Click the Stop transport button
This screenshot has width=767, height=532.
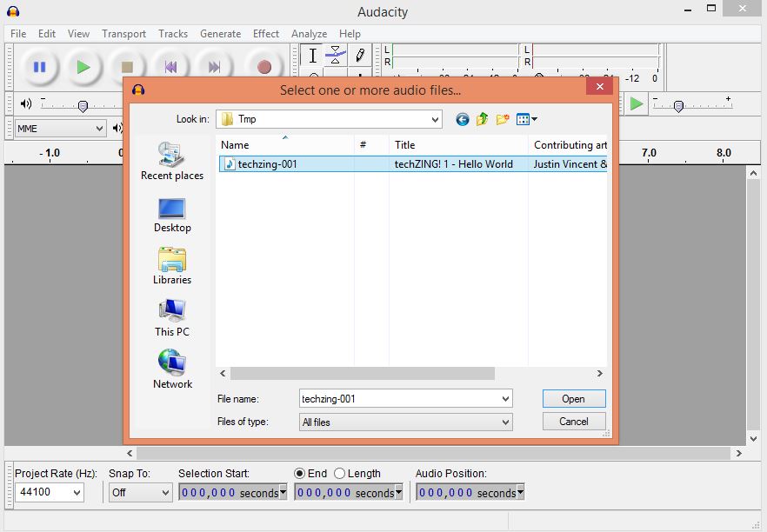click(x=127, y=67)
